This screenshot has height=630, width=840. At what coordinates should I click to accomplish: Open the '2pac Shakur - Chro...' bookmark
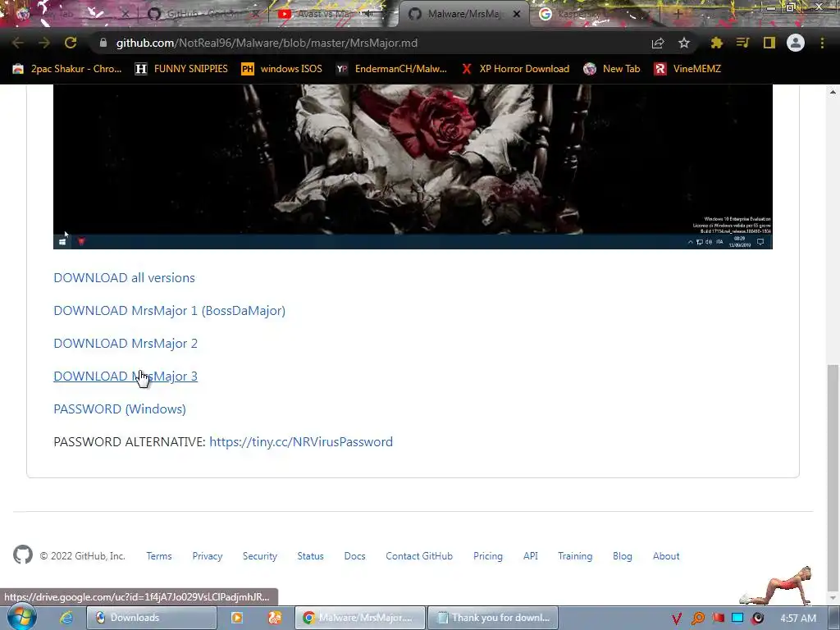coord(67,69)
